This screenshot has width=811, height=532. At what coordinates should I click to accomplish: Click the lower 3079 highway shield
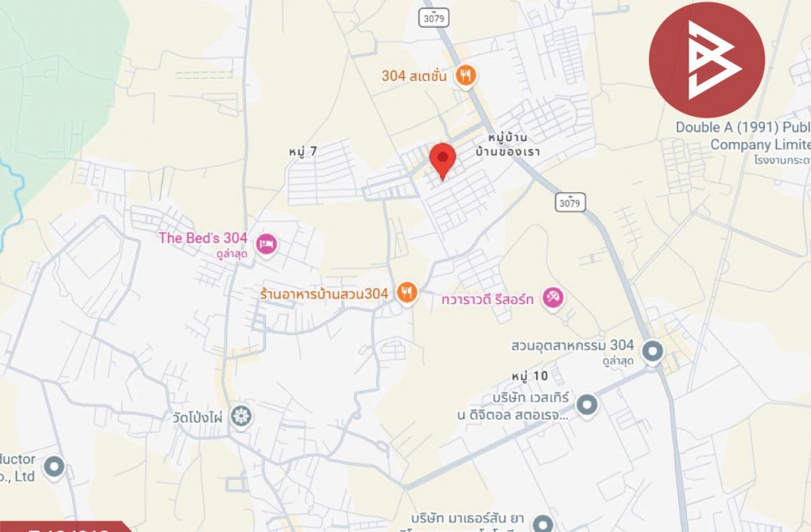pyautogui.click(x=570, y=203)
